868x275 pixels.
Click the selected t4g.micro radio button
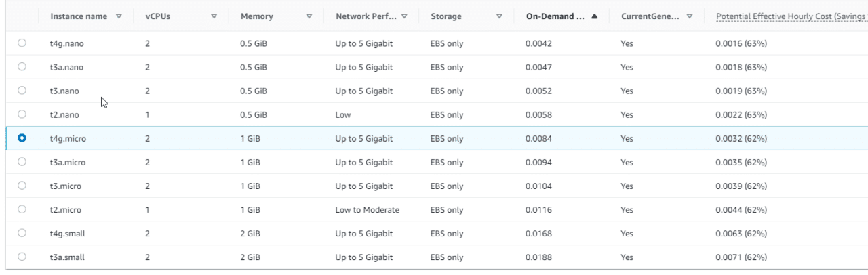(x=22, y=138)
